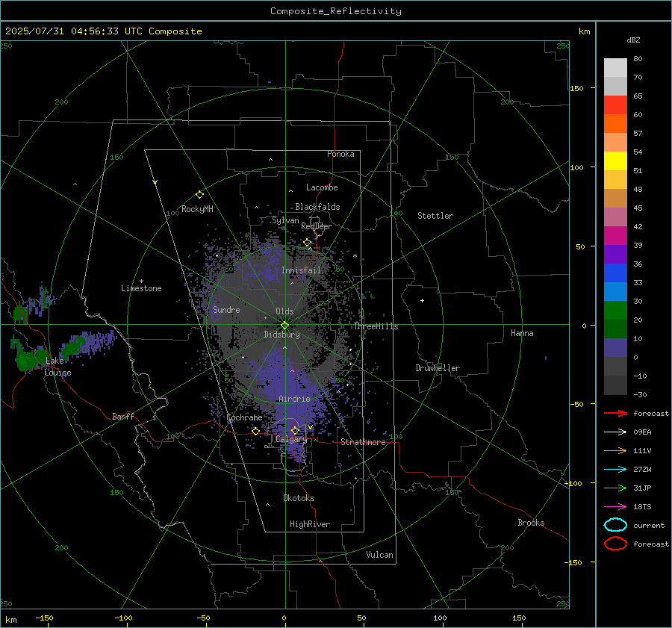Screen dimensions: 672x628
Task: Click the asterisk marker above Limestone
Action: (141, 282)
